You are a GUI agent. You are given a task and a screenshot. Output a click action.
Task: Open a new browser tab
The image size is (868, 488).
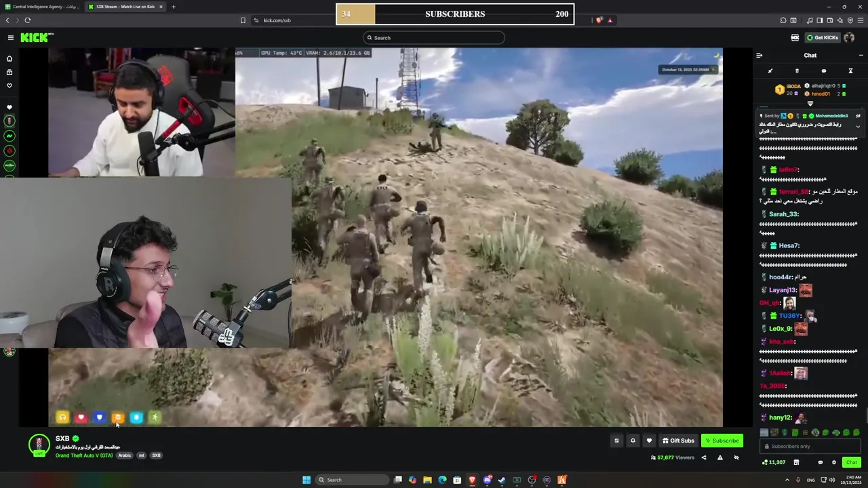173,7
